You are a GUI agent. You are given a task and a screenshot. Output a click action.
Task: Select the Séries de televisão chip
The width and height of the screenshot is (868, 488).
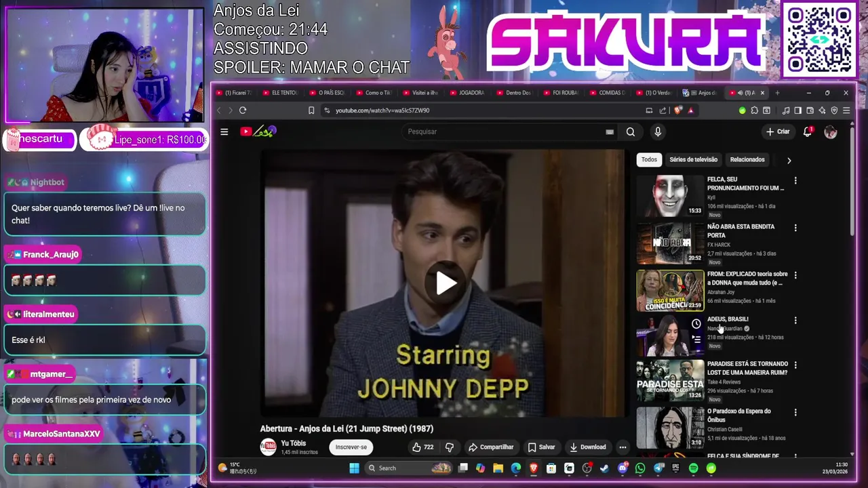pyautogui.click(x=693, y=160)
